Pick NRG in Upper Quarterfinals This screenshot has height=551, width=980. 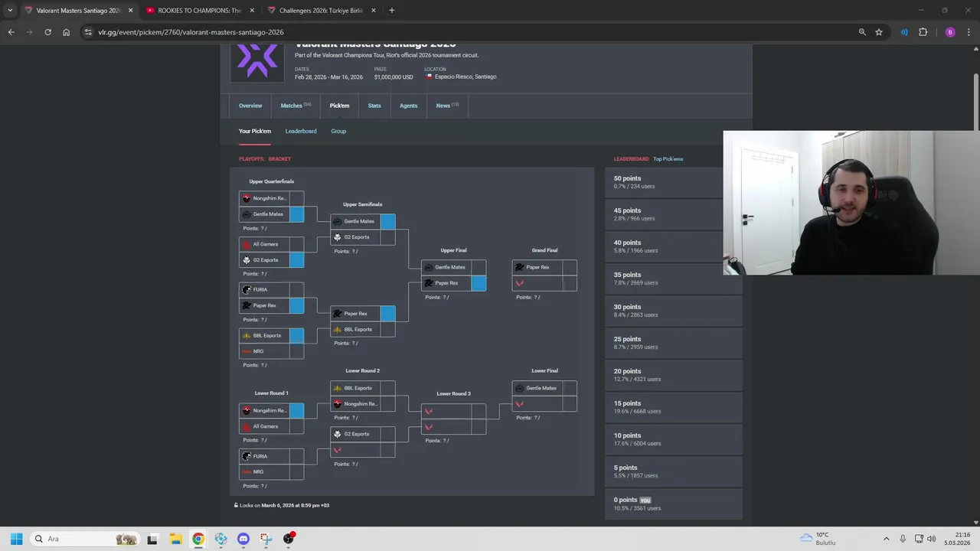pos(271,351)
